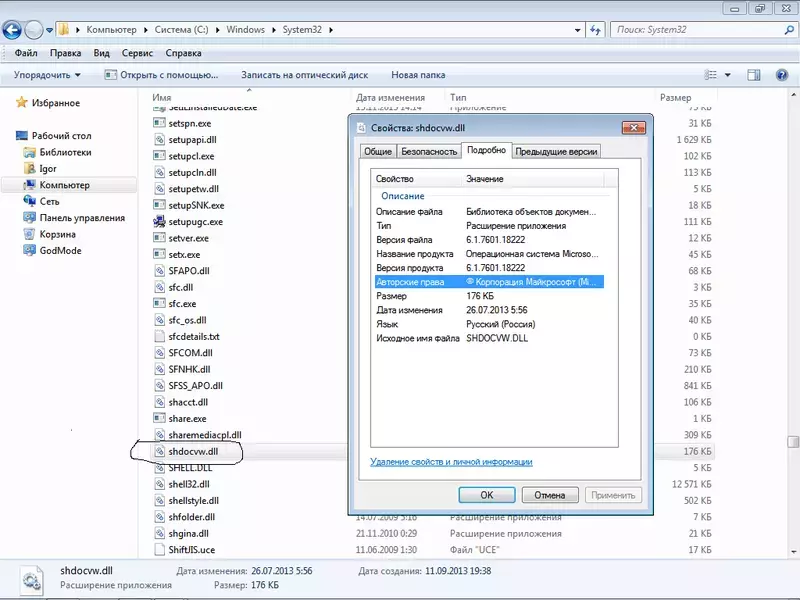Click Отмена in properties dialog
Image resolution: width=800 pixels, height=600 pixels.
pos(549,495)
